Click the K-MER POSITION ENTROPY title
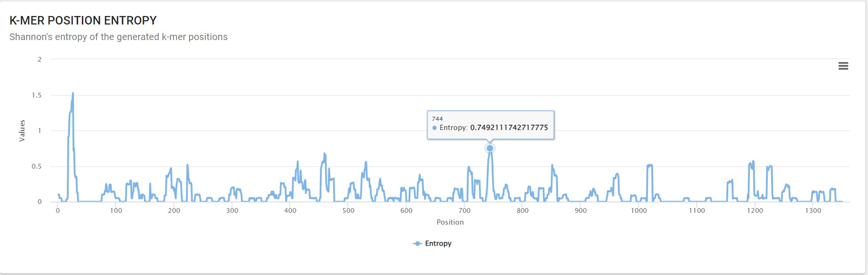This screenshot has height=275, width=868. (83, 20)
